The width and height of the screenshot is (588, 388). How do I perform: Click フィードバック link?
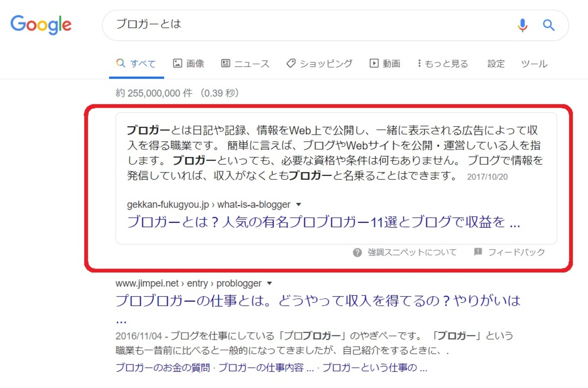[516, 253]
